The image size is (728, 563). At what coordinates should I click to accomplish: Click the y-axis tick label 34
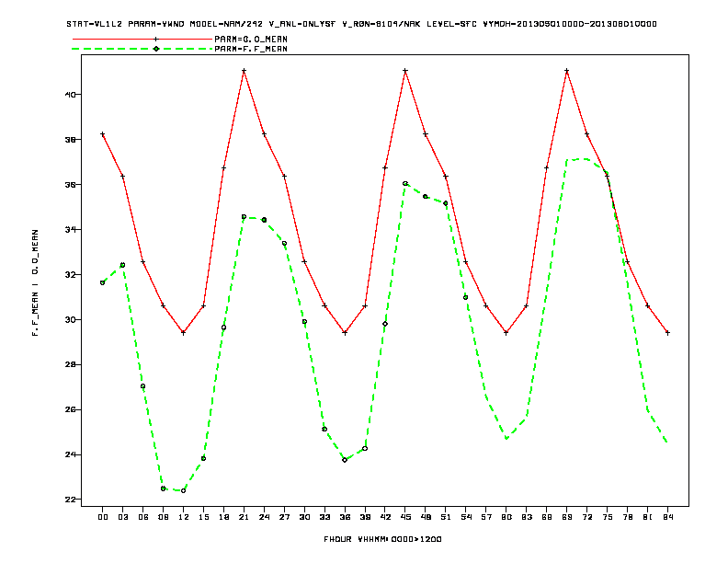click(70, 229)
